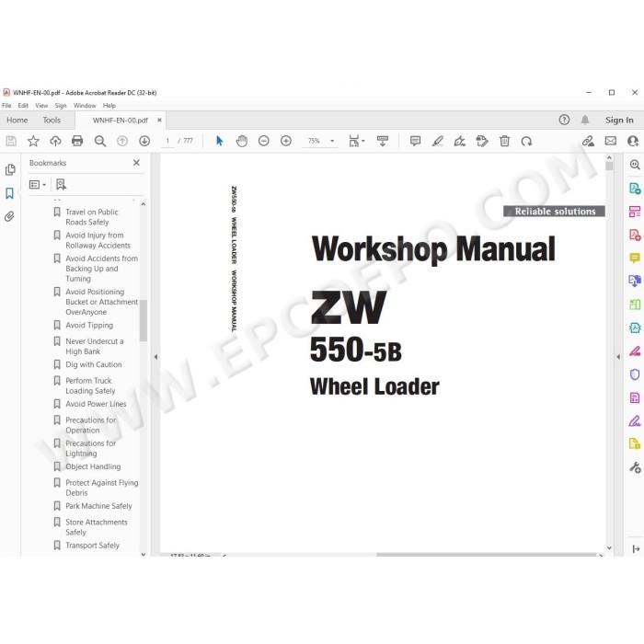This screenshot has width=644, height=644.
Task: Open the Find text magnifier icon
Action: coord(99,142)
